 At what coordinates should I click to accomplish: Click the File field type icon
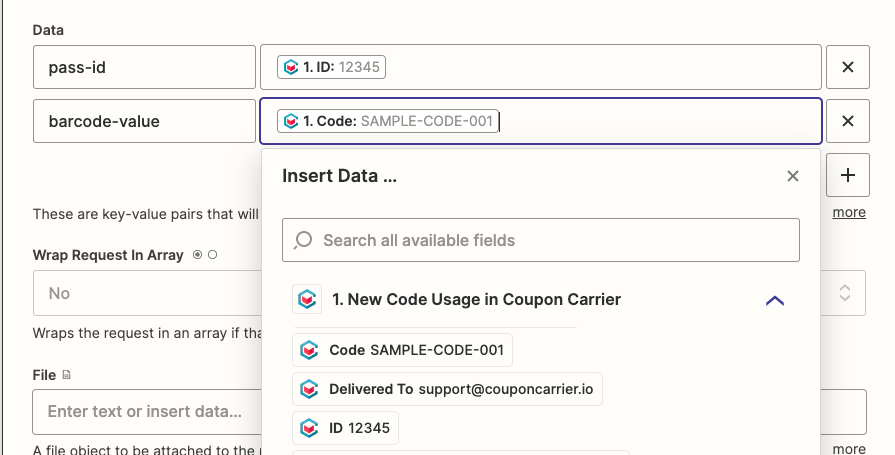point(66,375)
